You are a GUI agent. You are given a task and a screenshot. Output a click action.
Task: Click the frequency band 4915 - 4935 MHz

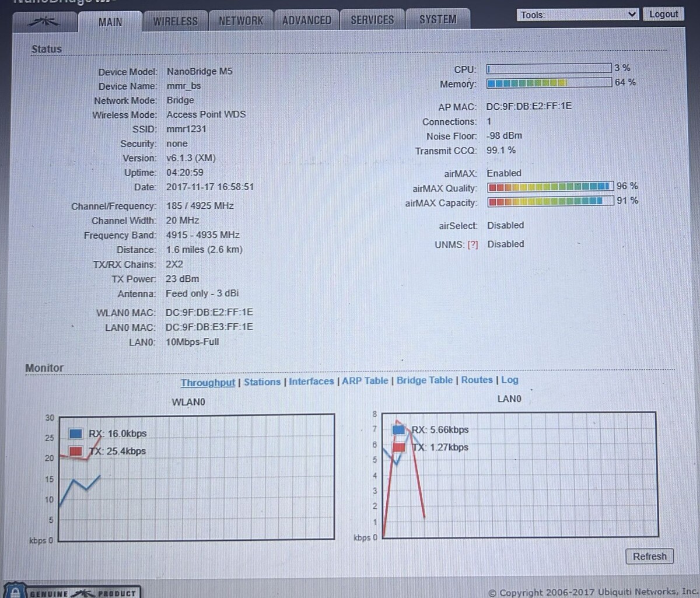point(202,235)
